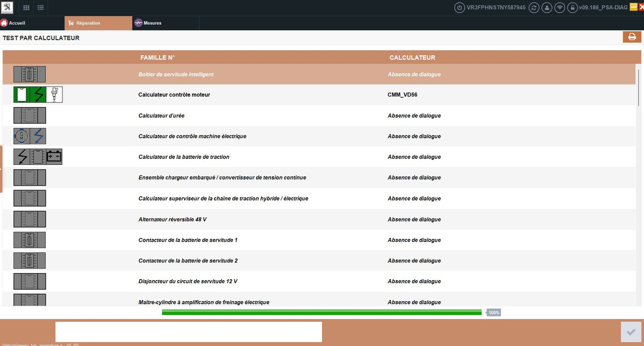Open the Accueil home tab

(32, 23)
